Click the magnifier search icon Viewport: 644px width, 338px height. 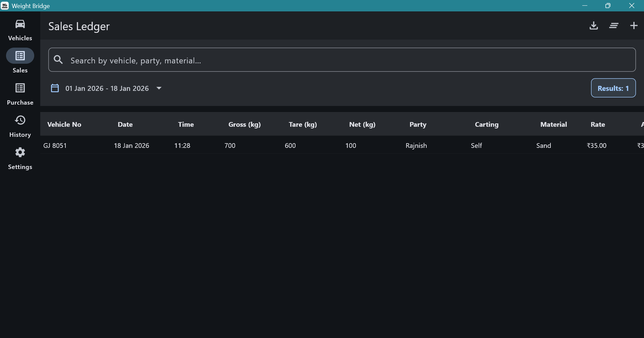pos(59,60)
